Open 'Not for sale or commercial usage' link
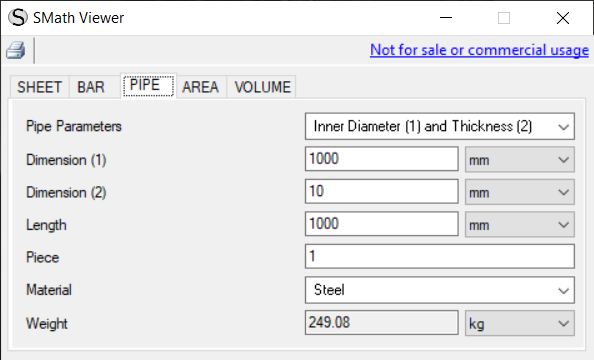The height and width of the screenshot is (363, 594). point(479,50)
